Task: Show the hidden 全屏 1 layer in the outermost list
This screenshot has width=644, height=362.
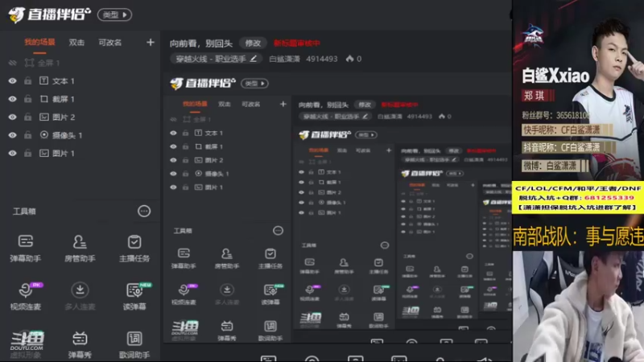Action: 12,63
